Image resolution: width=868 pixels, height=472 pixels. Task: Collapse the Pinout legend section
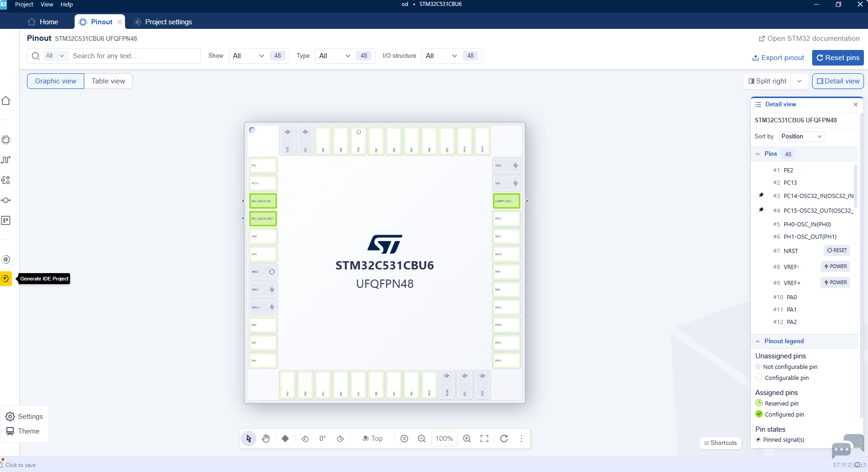758,341
